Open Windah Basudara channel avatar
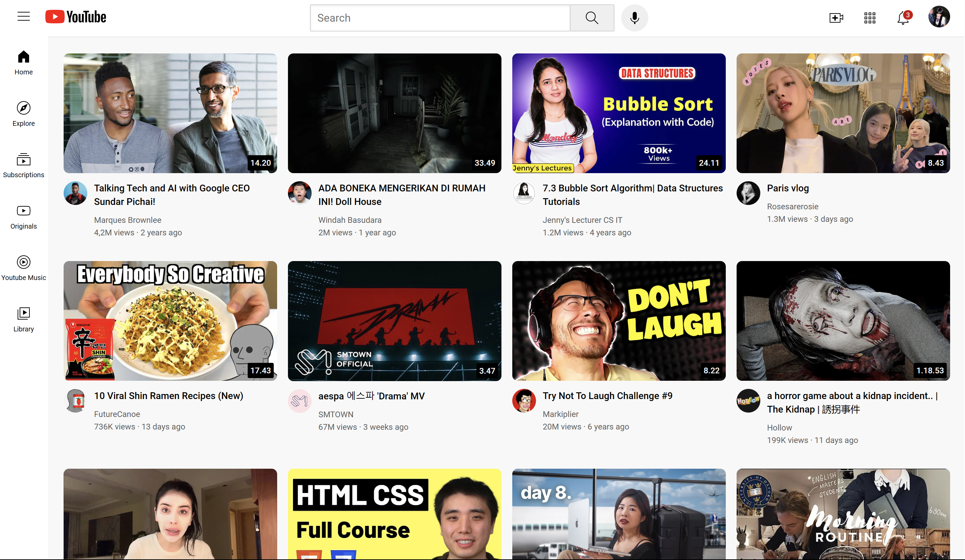The height and width of the screenshot is (560, 965). click(299, 193)
